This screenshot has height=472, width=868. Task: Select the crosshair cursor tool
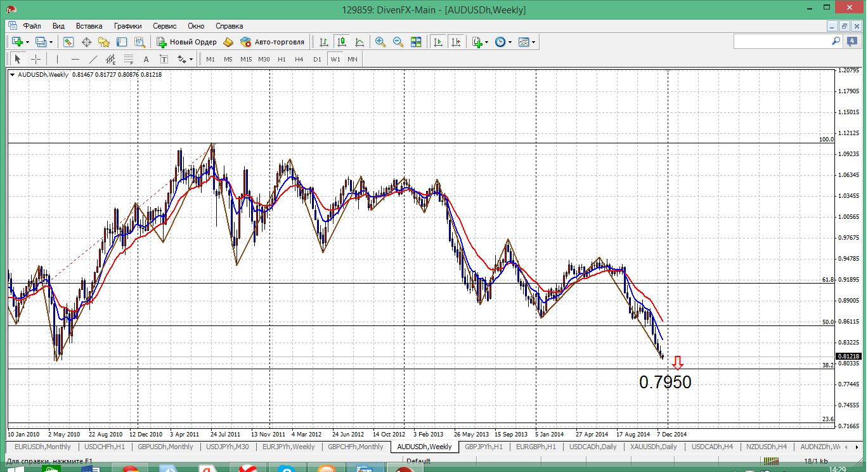click(x=36, y=59)
